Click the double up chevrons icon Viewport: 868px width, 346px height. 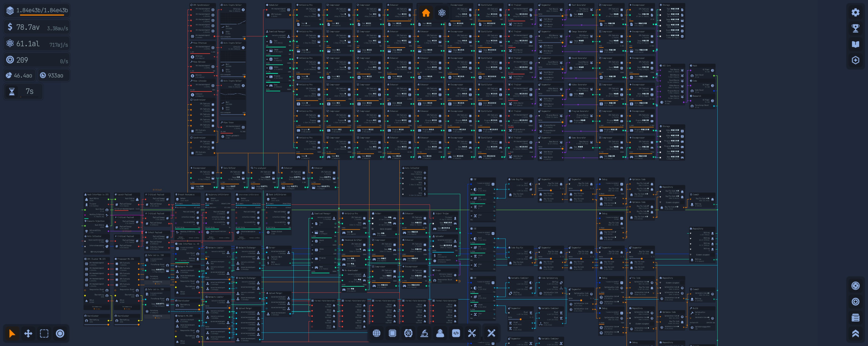[855, 334]
